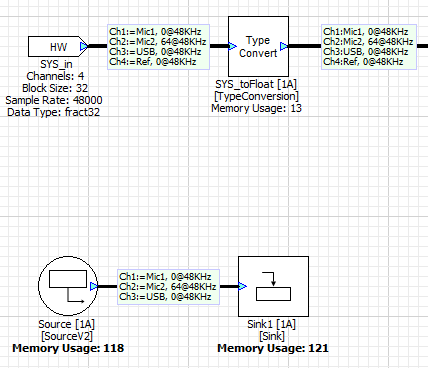Click the [SourceV2] class label
This screenshot has height=368, width=428.
(x=67, y=336)
